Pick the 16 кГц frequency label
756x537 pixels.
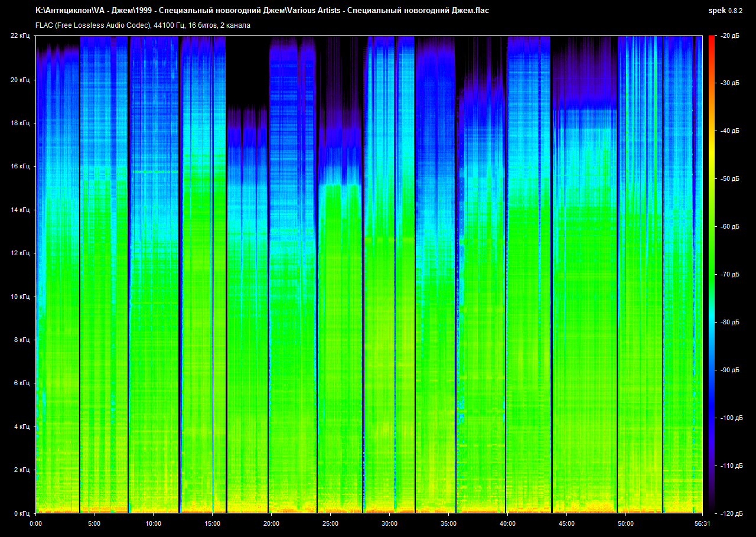pos(20,167)
